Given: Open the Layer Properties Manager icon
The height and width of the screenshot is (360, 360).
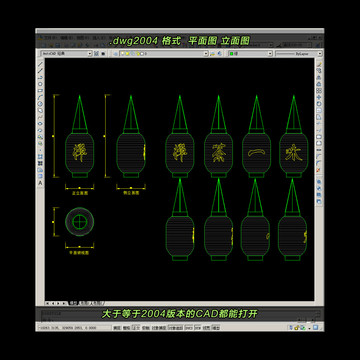Looking at the screenshot, I should (x=115, y=53).
